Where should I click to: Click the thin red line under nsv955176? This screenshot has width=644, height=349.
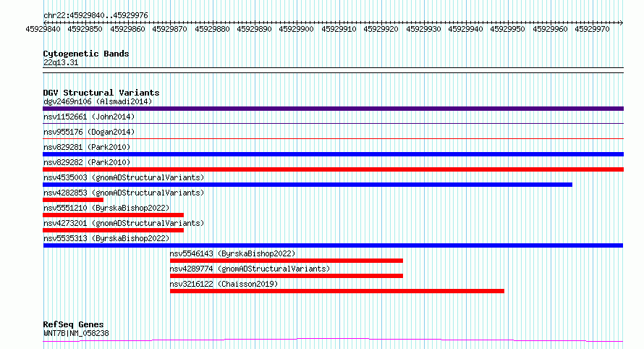[333, 138]
